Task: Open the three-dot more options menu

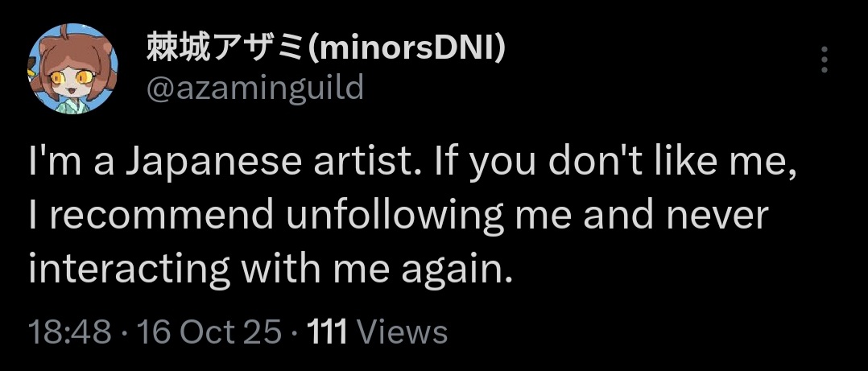Action: coord(825,60)
